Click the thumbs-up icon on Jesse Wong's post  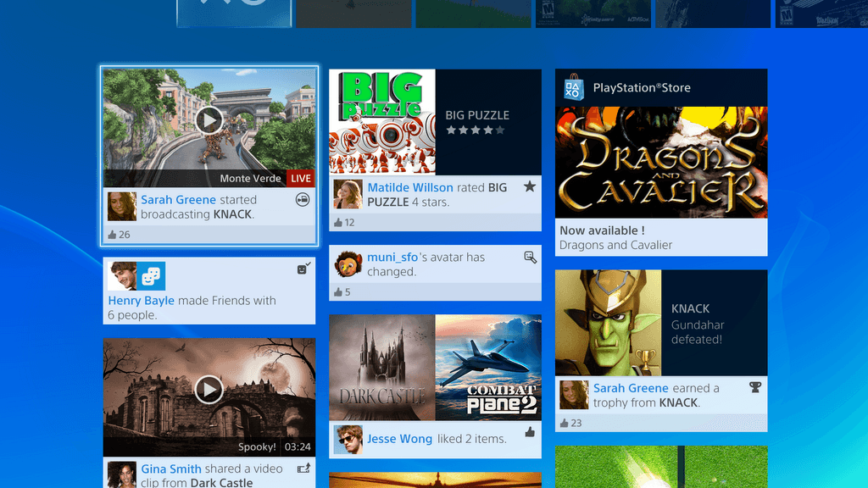pos(530,432)
